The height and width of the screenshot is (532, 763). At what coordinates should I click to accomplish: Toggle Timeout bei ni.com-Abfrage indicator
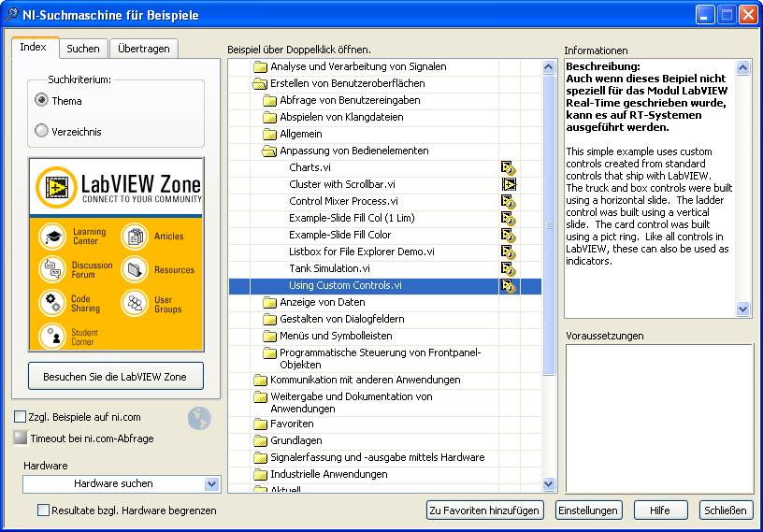coord(20,438)
